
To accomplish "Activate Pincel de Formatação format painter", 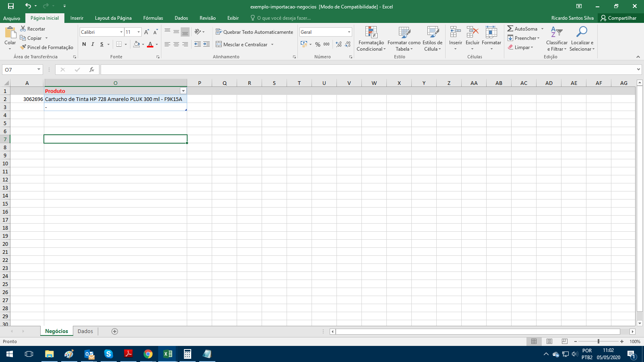I will coord(47,47).
